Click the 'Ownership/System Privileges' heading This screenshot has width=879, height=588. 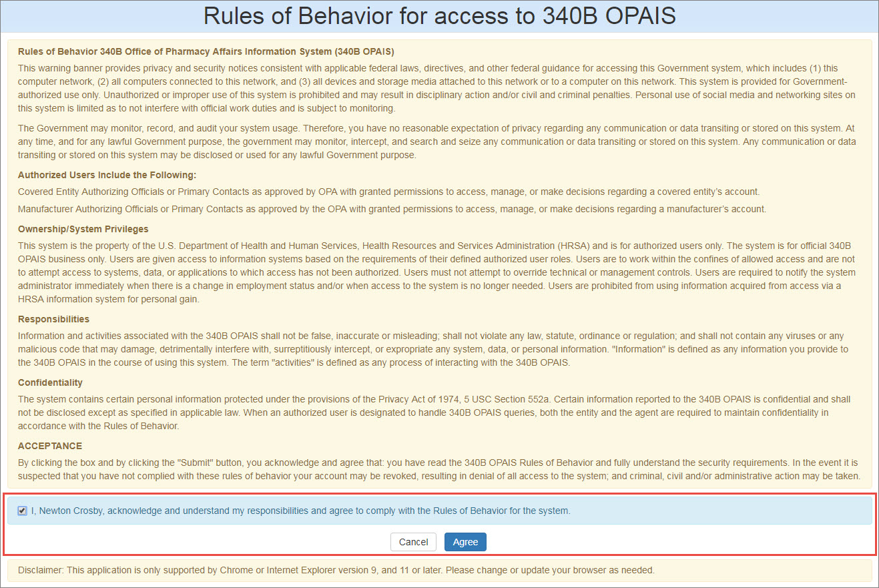(x=83, y=229)
